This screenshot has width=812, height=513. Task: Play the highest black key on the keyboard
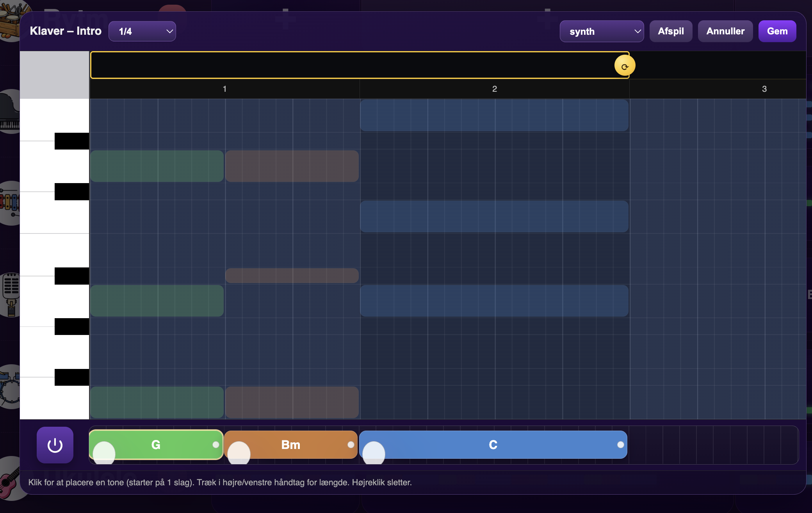click(72, 141)
